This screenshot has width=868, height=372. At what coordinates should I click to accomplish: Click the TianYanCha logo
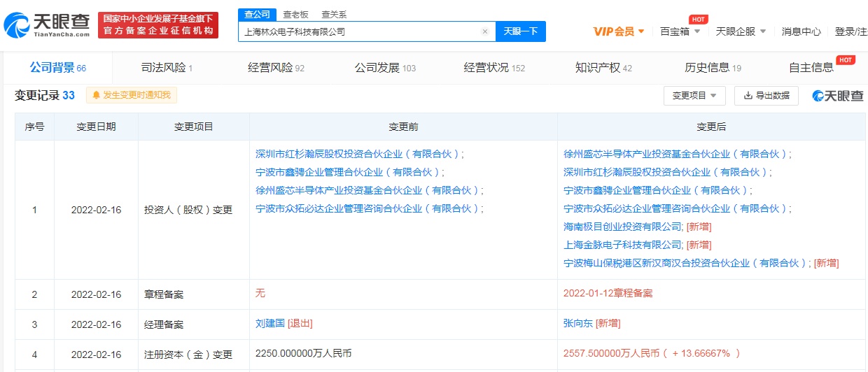[47, 24]
